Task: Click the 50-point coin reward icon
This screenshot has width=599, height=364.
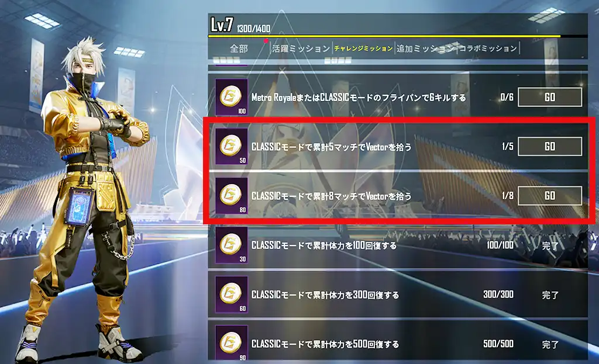Action: (232, 146)
